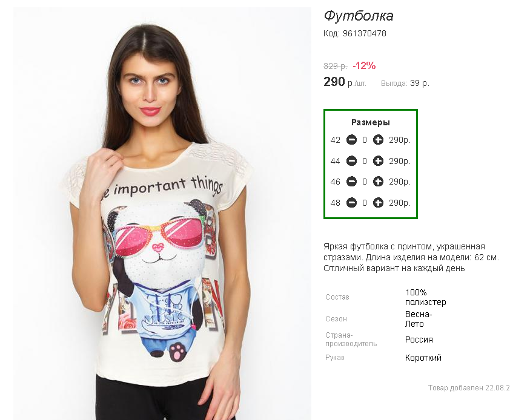This screenshot has height=420, width=510.
Task: Click the Россия country value
Action: coord(419,340)
